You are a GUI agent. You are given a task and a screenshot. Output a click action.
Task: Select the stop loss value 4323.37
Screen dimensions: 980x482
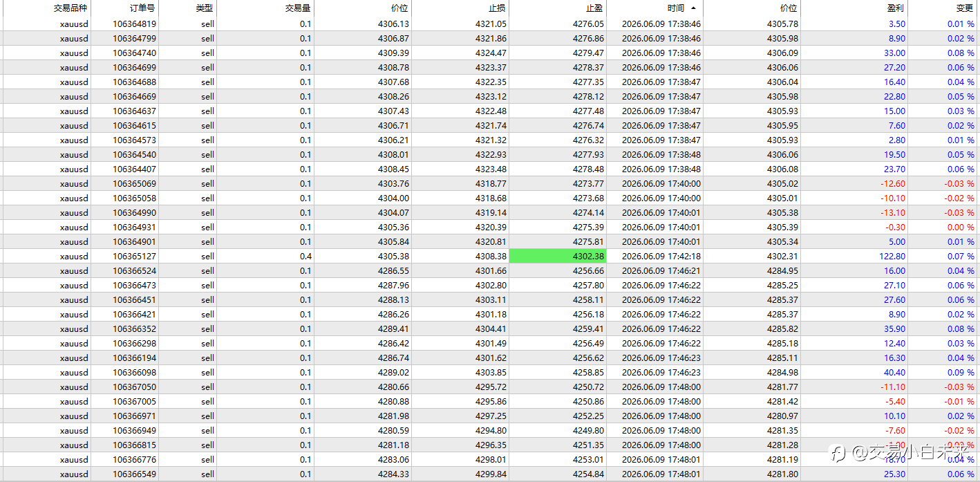(x=491, y=67)
